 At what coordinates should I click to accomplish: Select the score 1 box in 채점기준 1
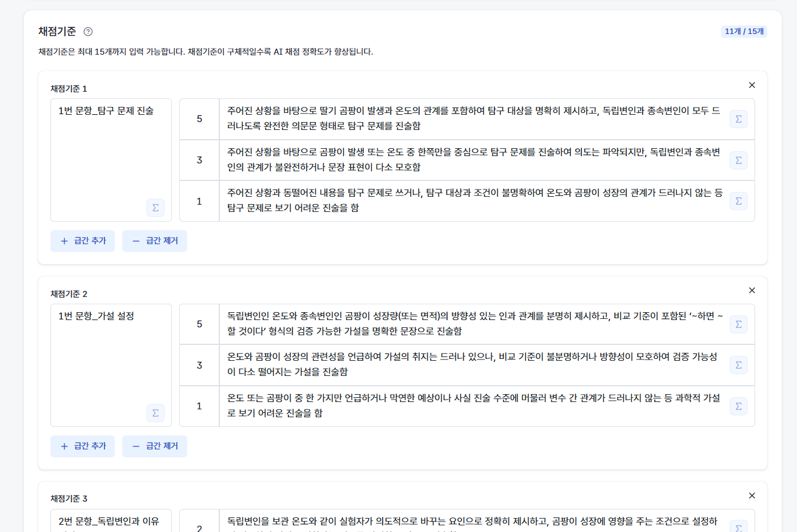click(x=199, y=201)
